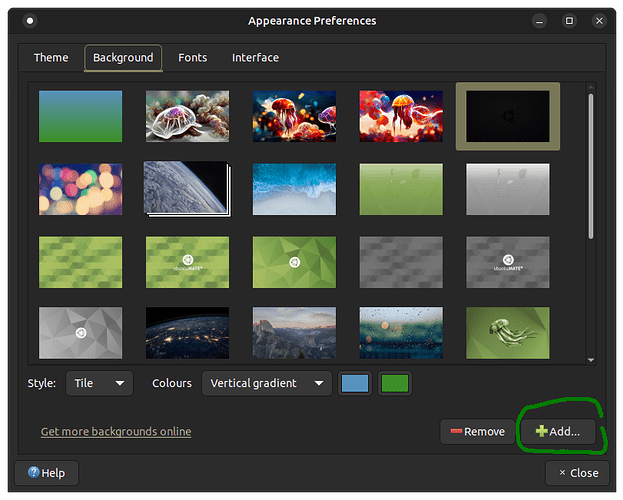Choose the bokeh lights wallpaper thumbnail
The height and width of the screenshot is (500, 623).
80,189
